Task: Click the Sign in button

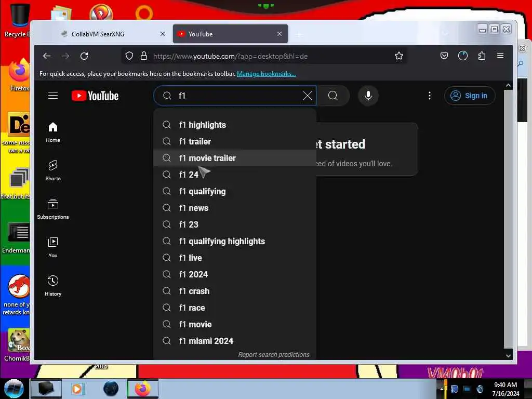Action: coord(470,96)
